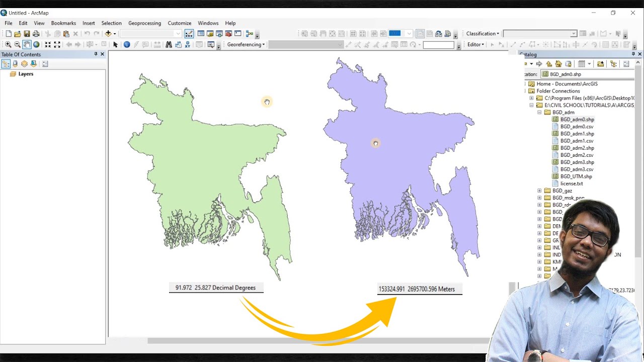Screen dimensions: 644x362
Task: Open an existing map file
Action: coord(18,34)
